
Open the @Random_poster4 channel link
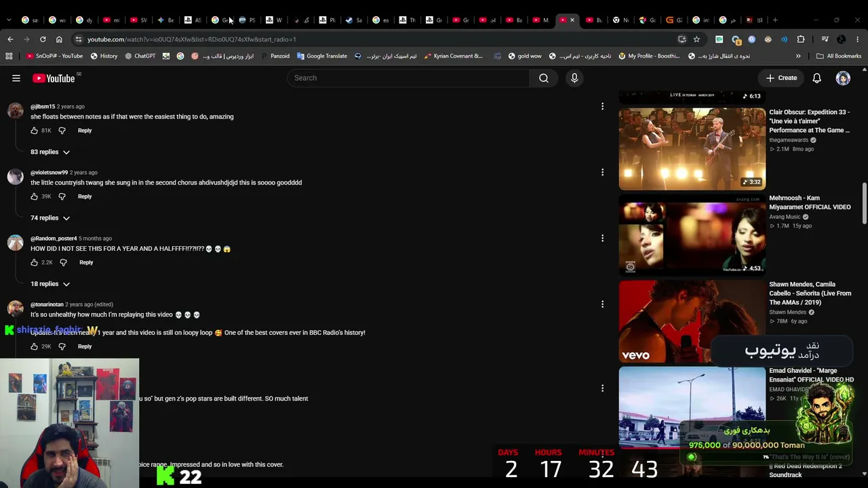coord(54,239)
